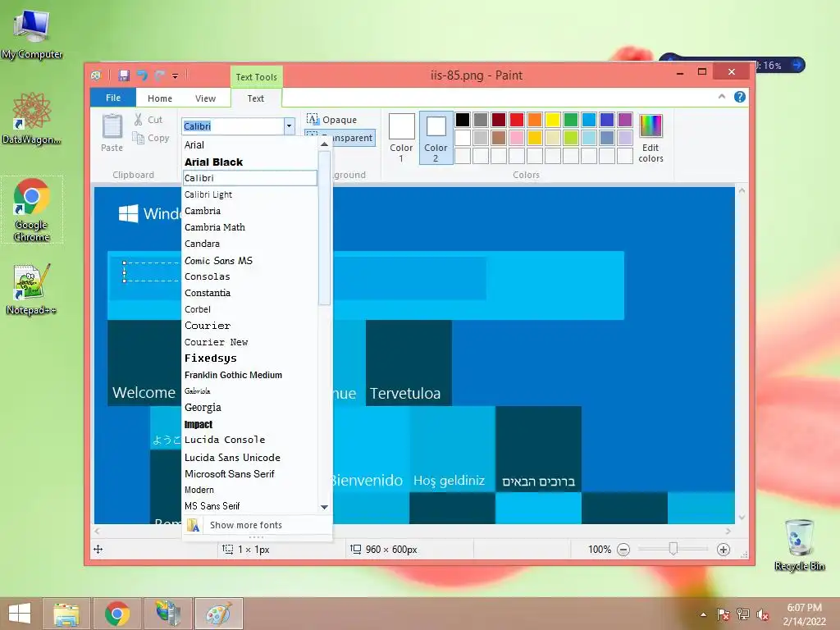The image size is (840, 630).
Task: Choose Lucida Console font
Action: 249,440
